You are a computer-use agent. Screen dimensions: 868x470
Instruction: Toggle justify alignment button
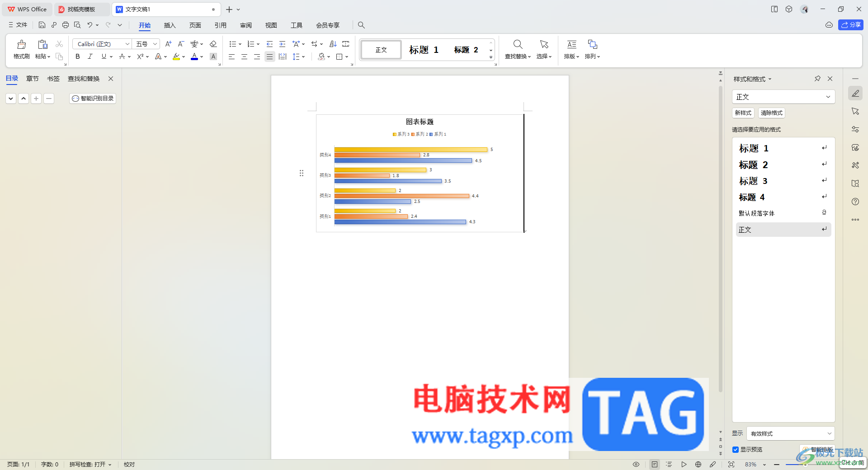pyautogui.click(x=269, y=56)
